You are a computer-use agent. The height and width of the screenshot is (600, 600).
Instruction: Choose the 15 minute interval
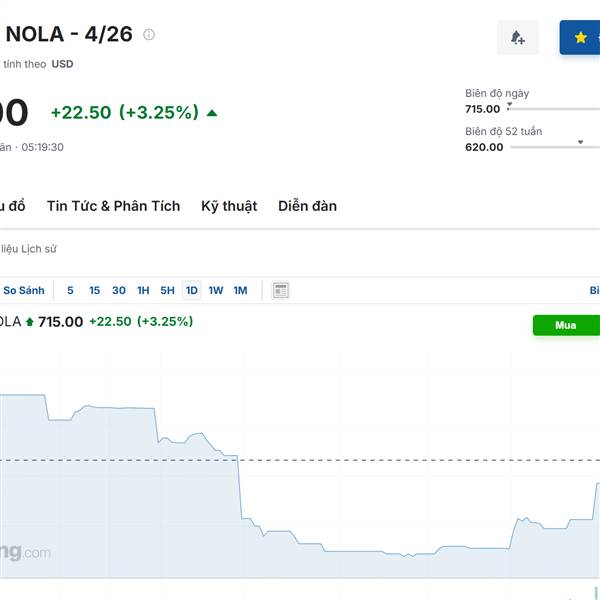pos(94,291)
